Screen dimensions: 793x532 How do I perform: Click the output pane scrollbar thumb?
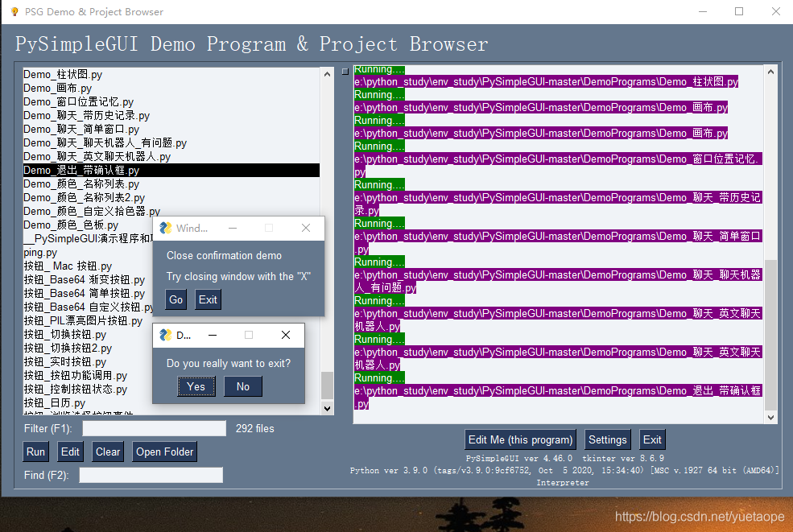770,335
